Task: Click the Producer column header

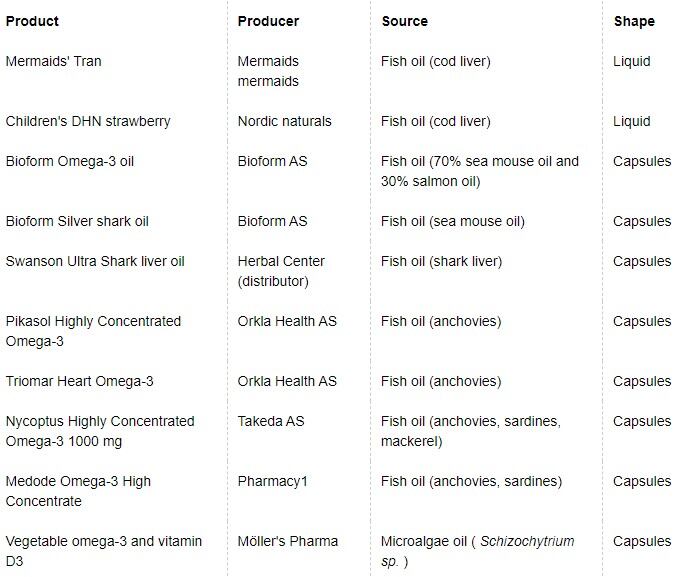Action: [268, 21]
